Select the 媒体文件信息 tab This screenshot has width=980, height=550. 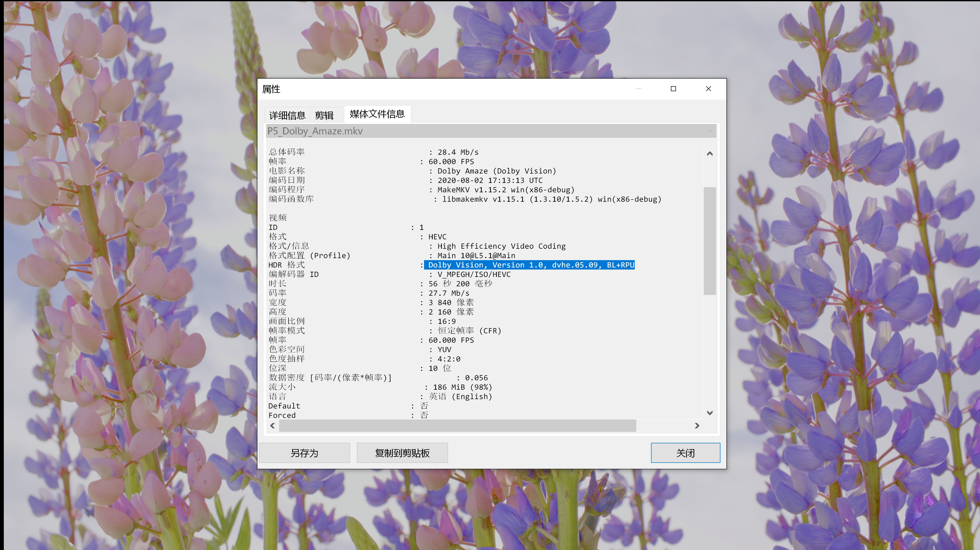tap(377, 114)
